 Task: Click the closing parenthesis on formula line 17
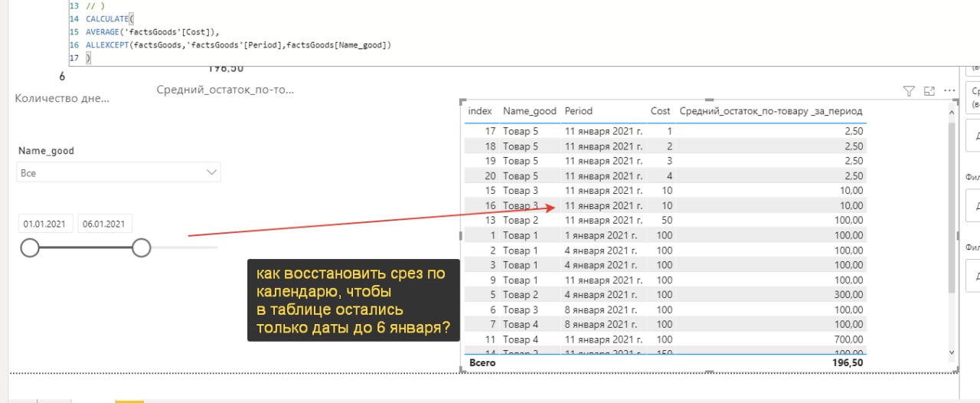coord(88,58)
